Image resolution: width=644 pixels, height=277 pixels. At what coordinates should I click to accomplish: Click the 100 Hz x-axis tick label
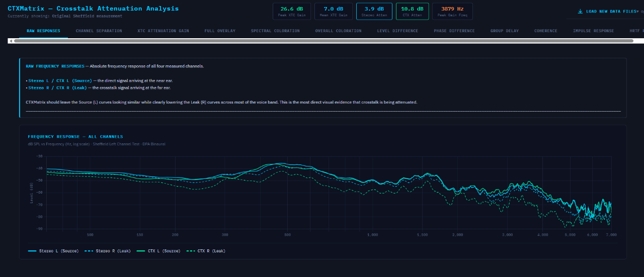coord(90,235)
